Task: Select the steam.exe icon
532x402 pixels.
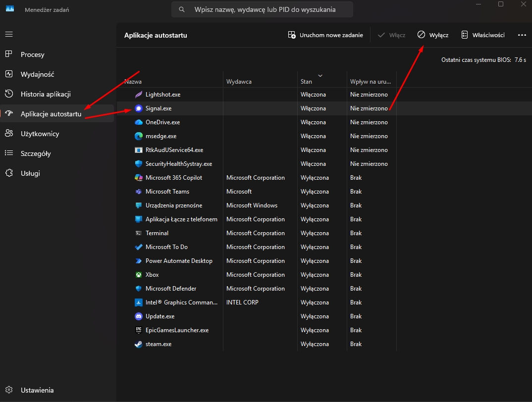Action: point(139,344)
